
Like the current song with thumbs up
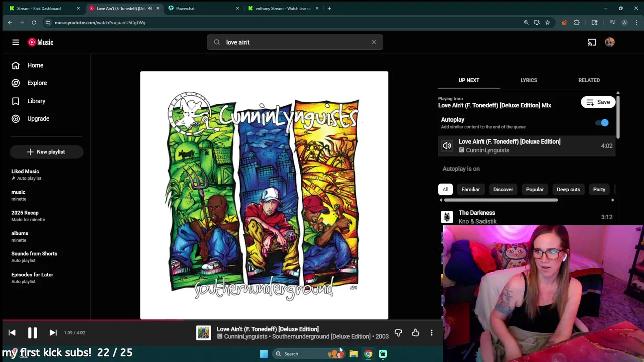(415, 333)
